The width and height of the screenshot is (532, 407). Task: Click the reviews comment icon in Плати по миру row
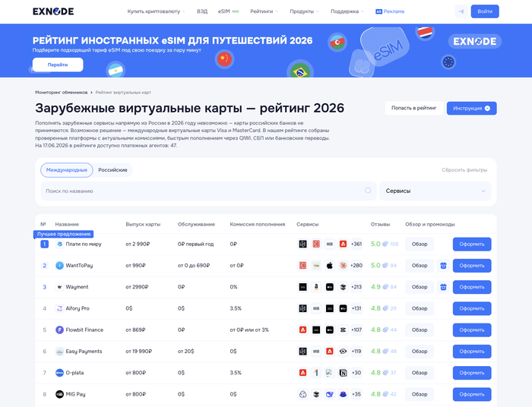pyautogui.click(x=385, y=244)
